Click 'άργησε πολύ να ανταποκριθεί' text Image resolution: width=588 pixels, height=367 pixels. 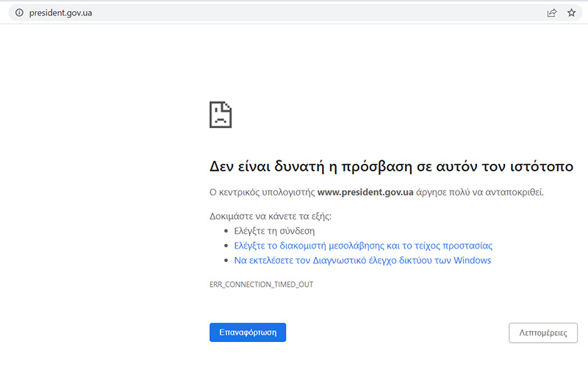pos(481,192)
